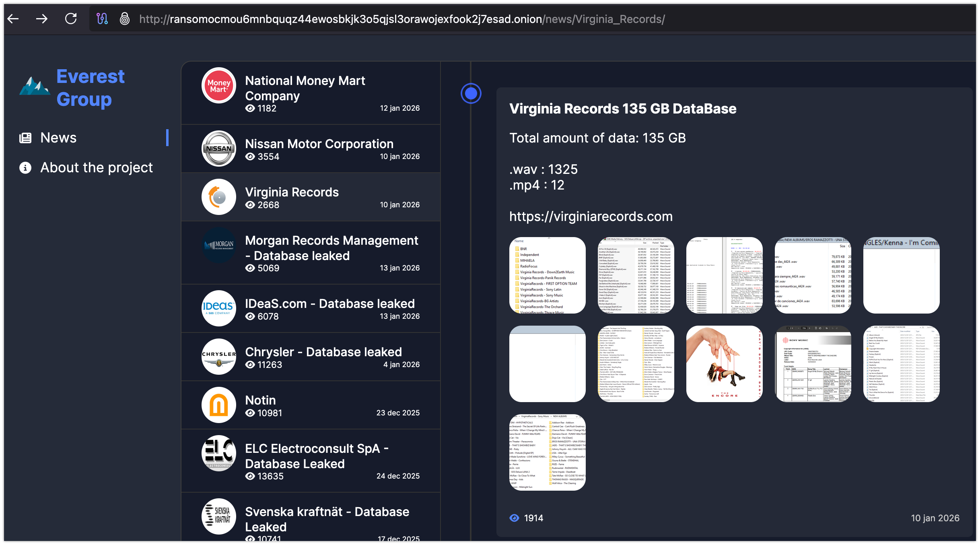Open the Everest Group title link
The width and height of the screenshot is (980, 545).
[91, 88]
